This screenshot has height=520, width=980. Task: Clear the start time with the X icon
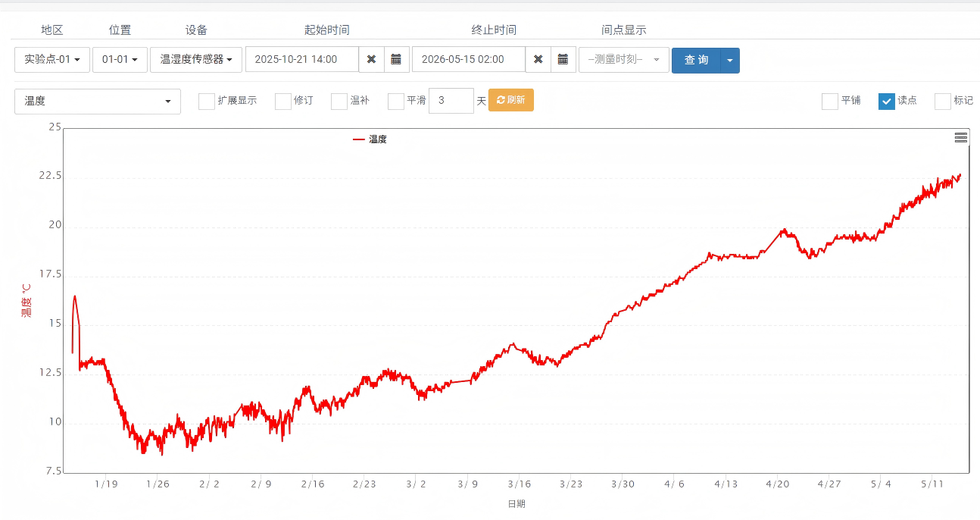point(371,60)
